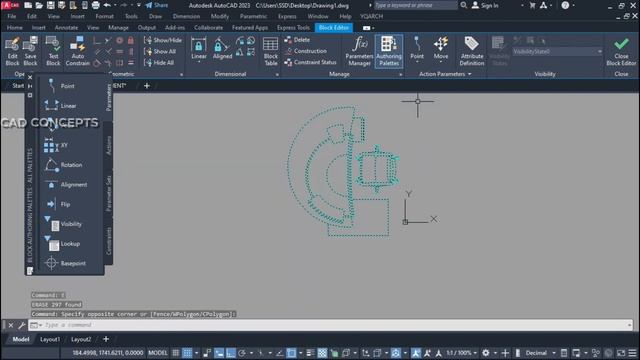Image resolution: width=640 pixels, height=360 pixels.
Task: Open the annotation scale 1:1 dropdown
Action: click(461, 353)
